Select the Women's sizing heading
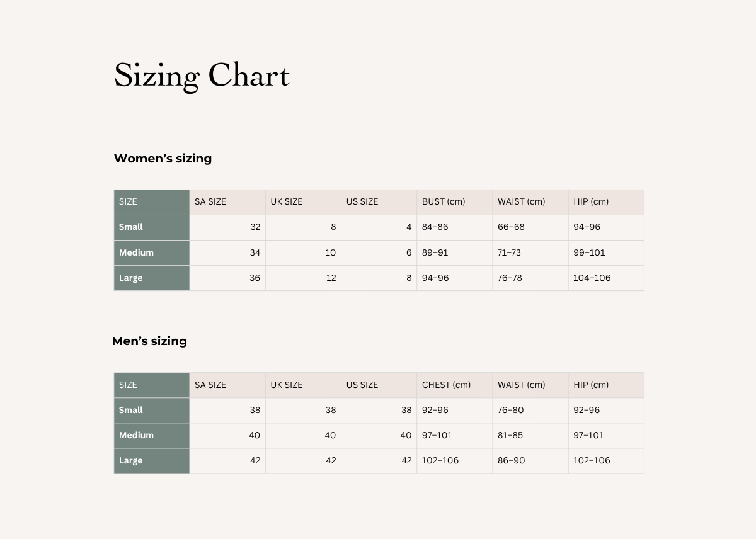Viewport: 756px width, 539px height. [x=163, y=159]
